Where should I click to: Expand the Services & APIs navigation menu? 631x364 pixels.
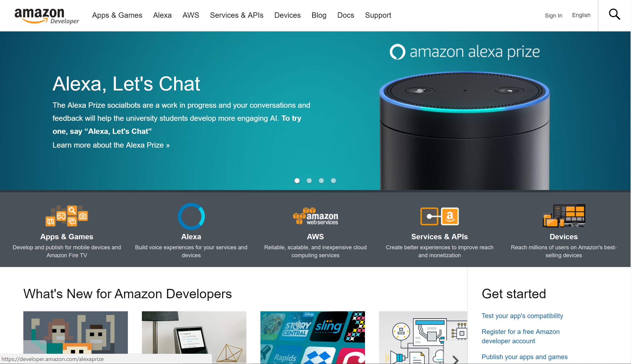pos(237,15)
